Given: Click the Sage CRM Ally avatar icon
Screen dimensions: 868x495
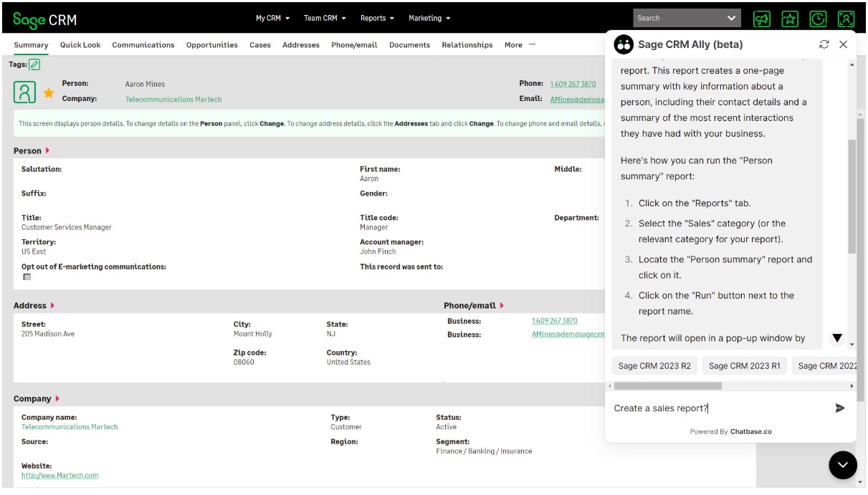Looking at the screenshot, I should coord(624,44).
